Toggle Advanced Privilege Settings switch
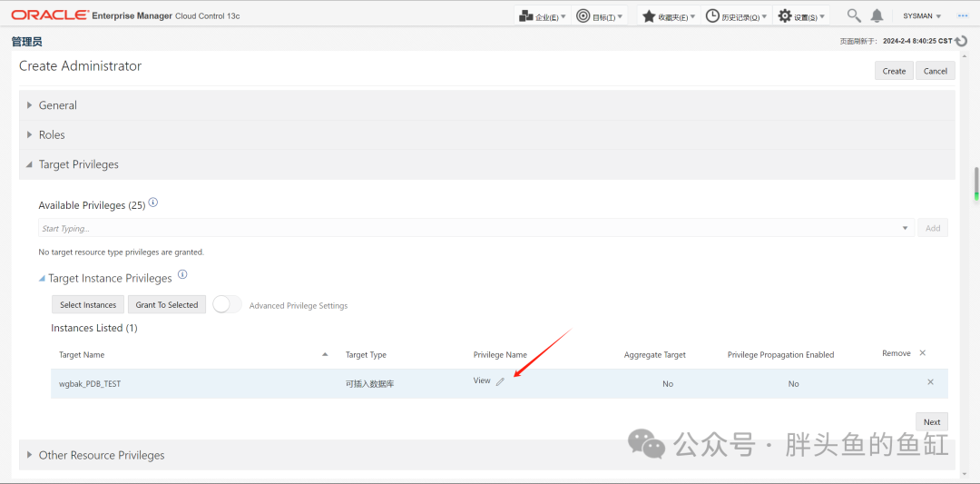980x484 pixels. [x=228, y=304]
